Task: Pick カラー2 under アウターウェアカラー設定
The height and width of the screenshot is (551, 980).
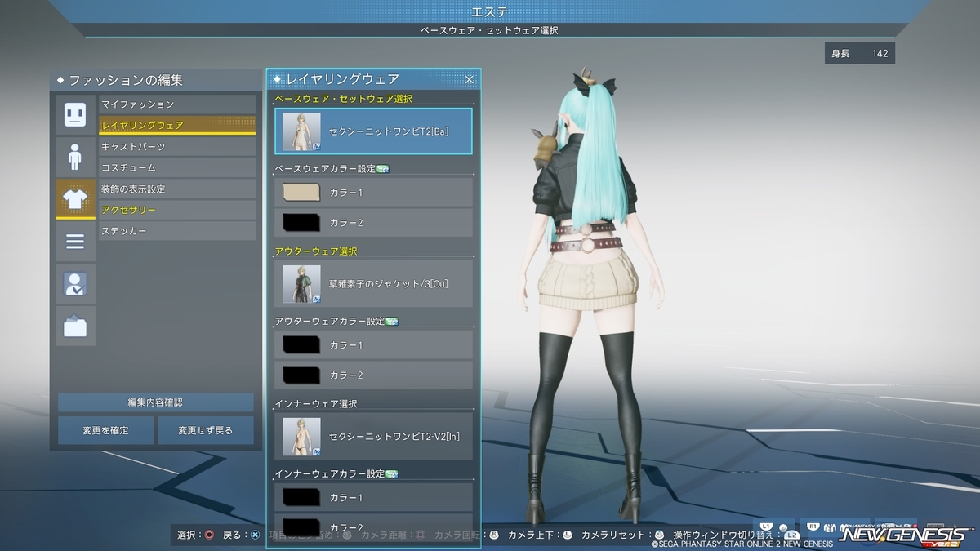Action: point(373,375)
